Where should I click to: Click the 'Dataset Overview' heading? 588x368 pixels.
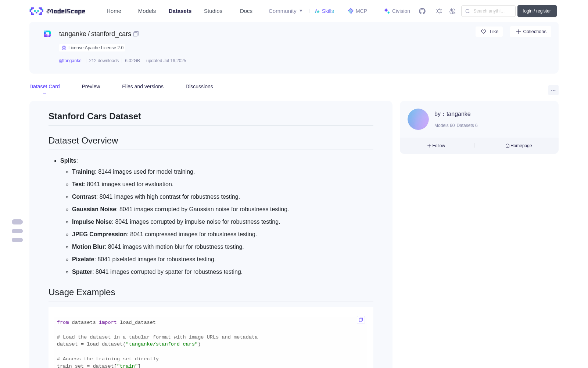click(83, 141)
